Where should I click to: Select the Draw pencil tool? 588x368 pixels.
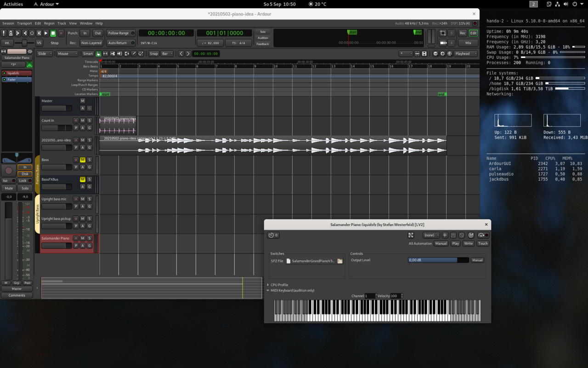(134, 54)
